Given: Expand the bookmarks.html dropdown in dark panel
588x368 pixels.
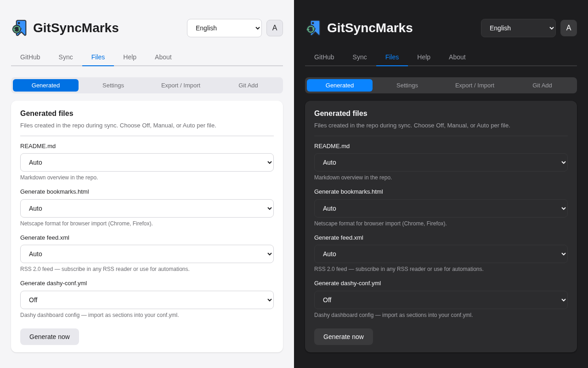Looking at the screenshot, I should (441, 208).
